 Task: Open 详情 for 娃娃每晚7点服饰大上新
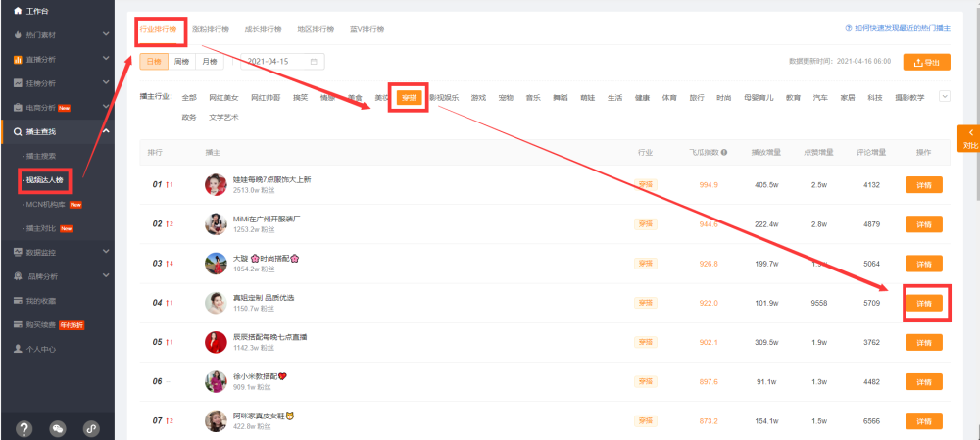coord(924,185)
